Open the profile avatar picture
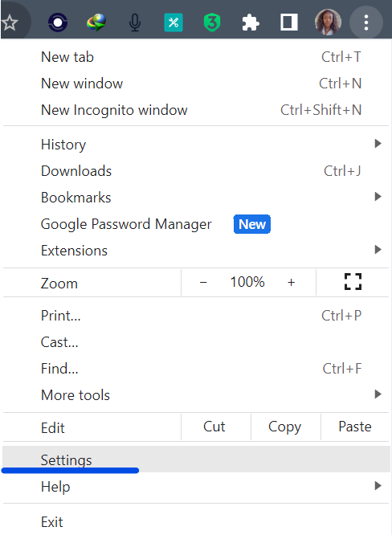This screenshot has width=392, height=535. coord(328,22)
